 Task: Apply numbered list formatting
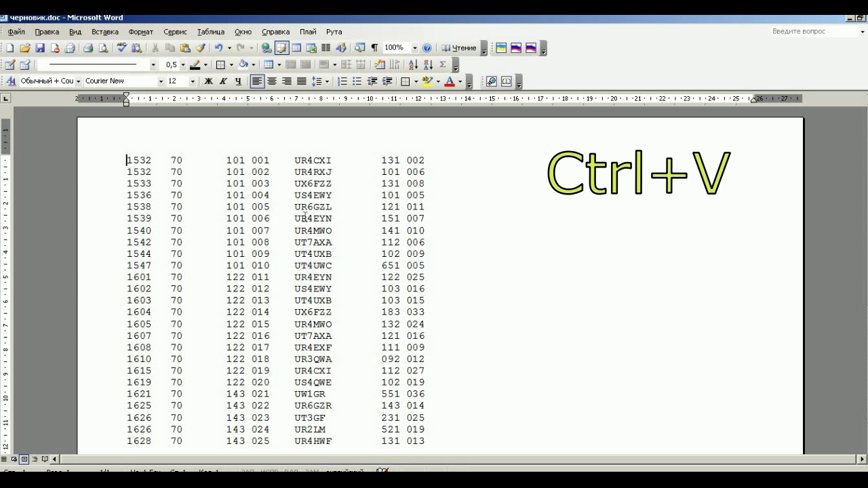coord(342,81)
